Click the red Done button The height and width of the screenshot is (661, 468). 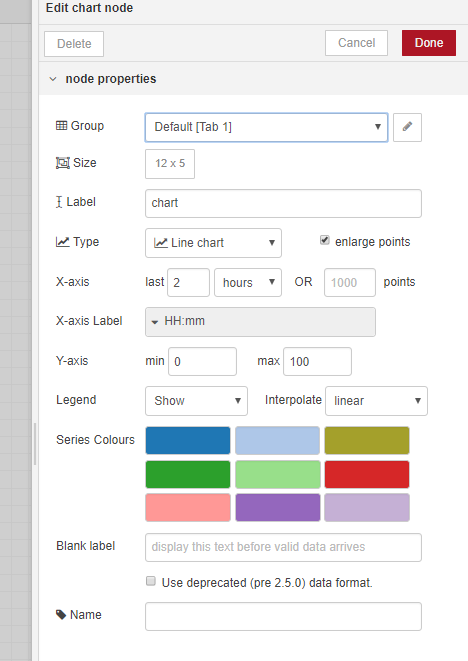tap(429, 43)
